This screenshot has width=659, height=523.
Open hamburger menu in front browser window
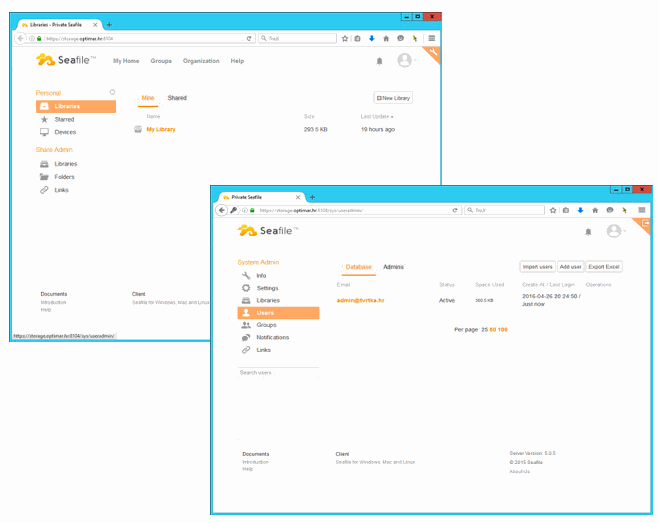(641, 210)
